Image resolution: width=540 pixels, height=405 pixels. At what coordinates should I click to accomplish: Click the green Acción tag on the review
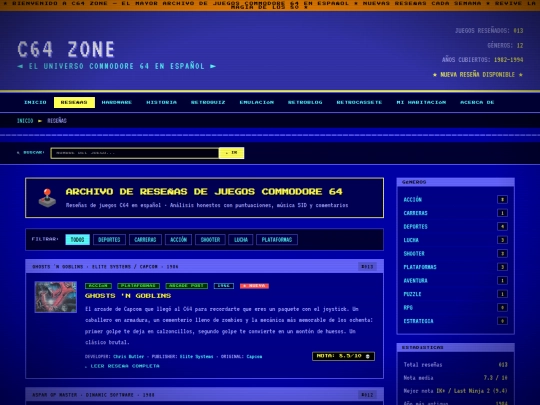click(x=98, y=286)
